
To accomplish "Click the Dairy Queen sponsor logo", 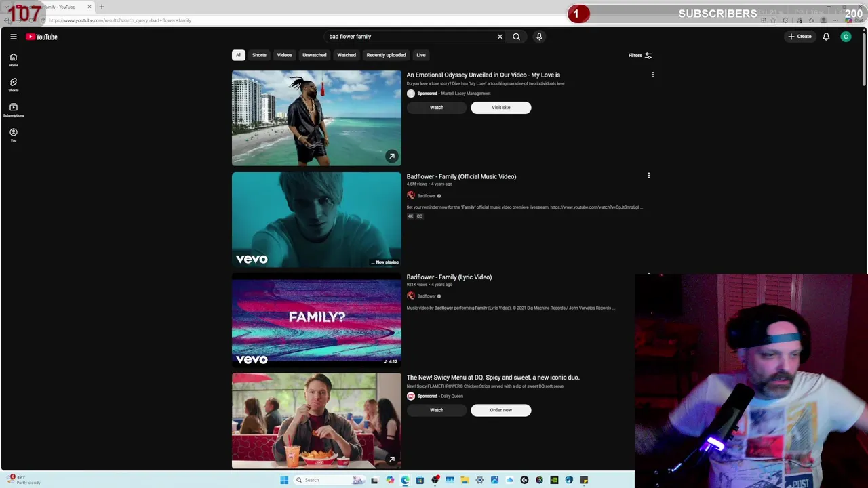I will pyautogui.click(x=410, y=396).
